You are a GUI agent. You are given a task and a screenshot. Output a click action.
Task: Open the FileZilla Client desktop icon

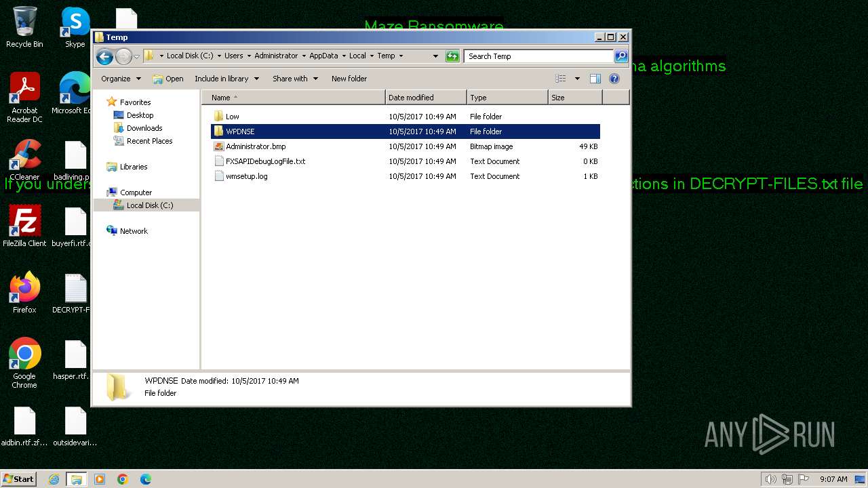(x=24, y=226)
